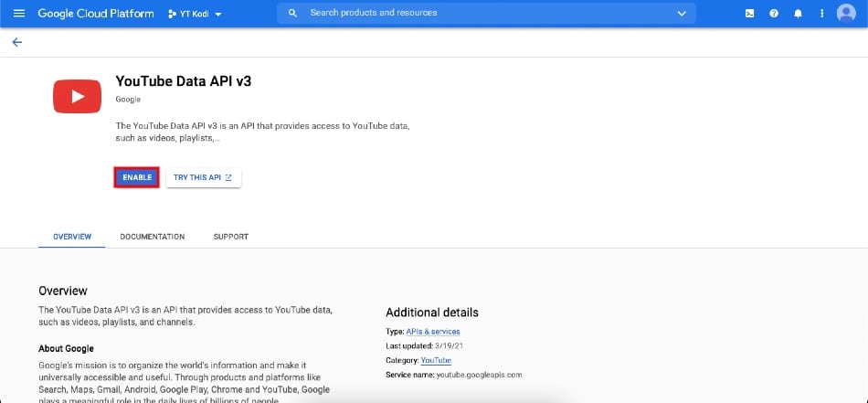Select the OVERVIEW tab

[72, 237]
